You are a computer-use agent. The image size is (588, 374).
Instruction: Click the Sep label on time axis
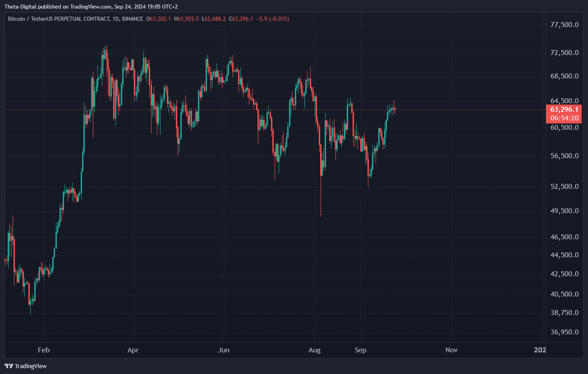[x=360, y=350]
